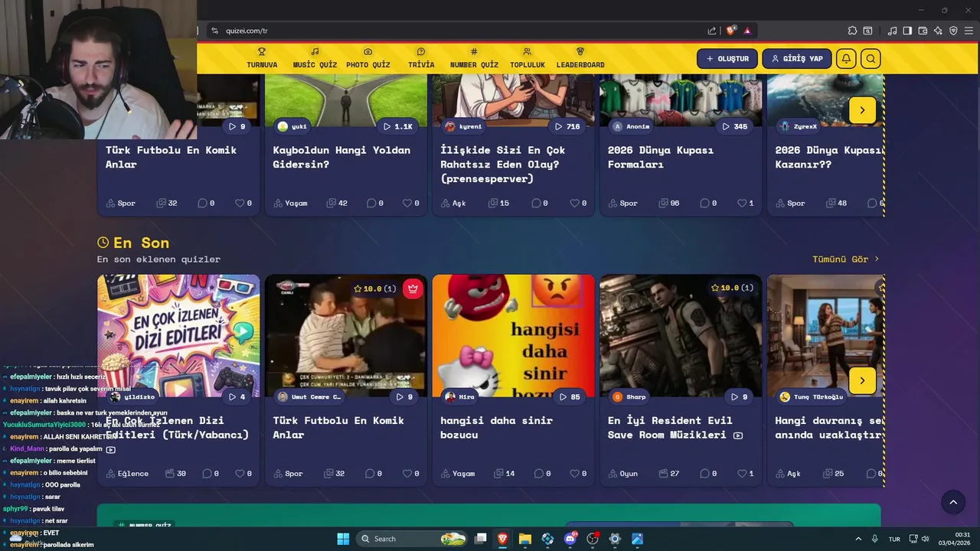Image resolution: width=980 pixels, height=551 pixels.
Task: Click the heart icon on 2026 Dünya Kupası Formaları
Action: click(741, 203)
